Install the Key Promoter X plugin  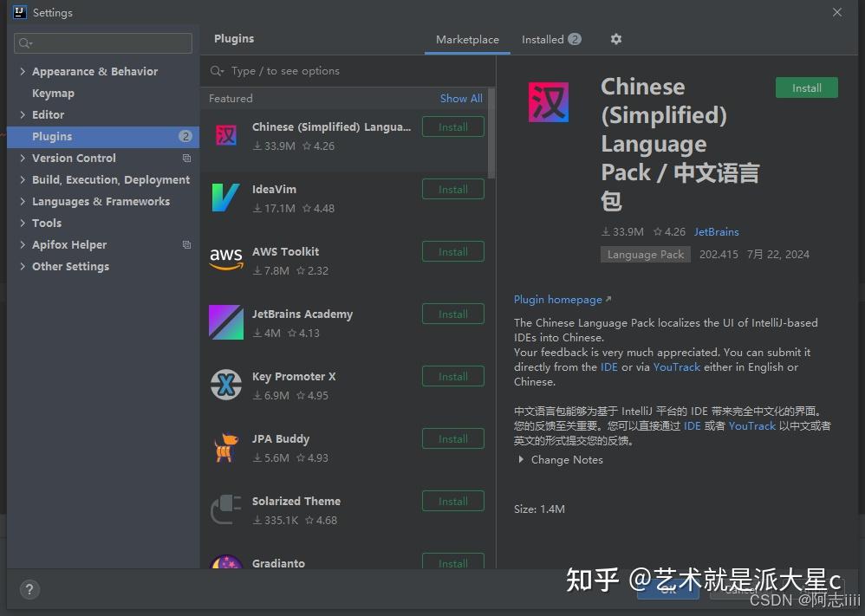[453, 376]
